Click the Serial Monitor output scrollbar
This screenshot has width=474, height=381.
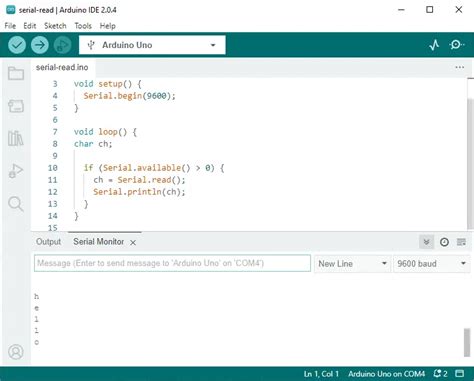[467, 343]
